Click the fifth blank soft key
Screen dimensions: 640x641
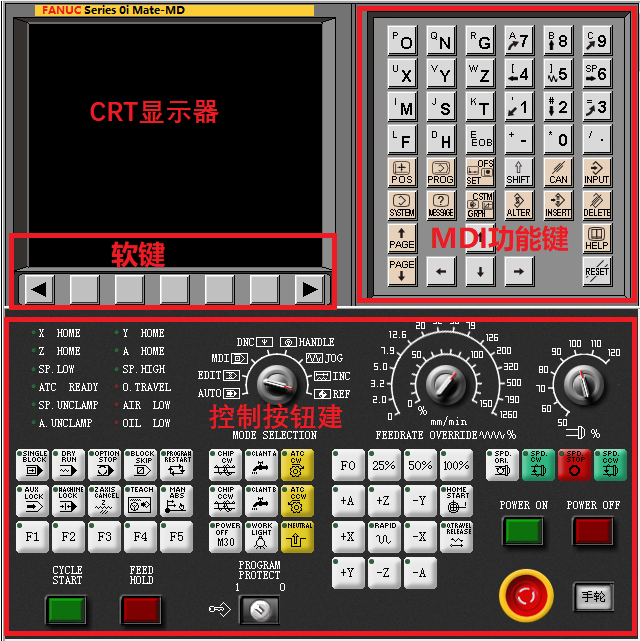pos(264,290)
